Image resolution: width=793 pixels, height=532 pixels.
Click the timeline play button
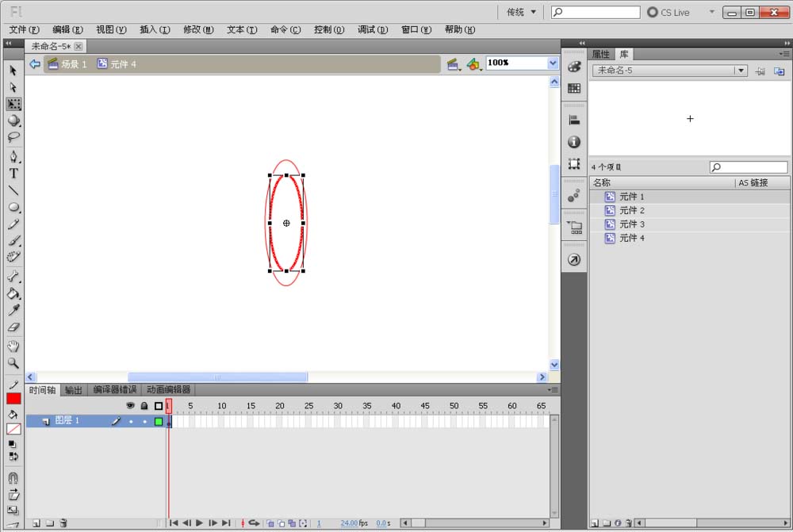click(x=200, y=523)
